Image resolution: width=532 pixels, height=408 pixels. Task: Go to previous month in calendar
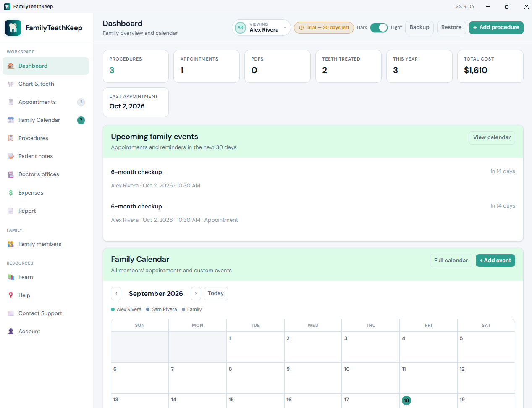coord(116,294)
